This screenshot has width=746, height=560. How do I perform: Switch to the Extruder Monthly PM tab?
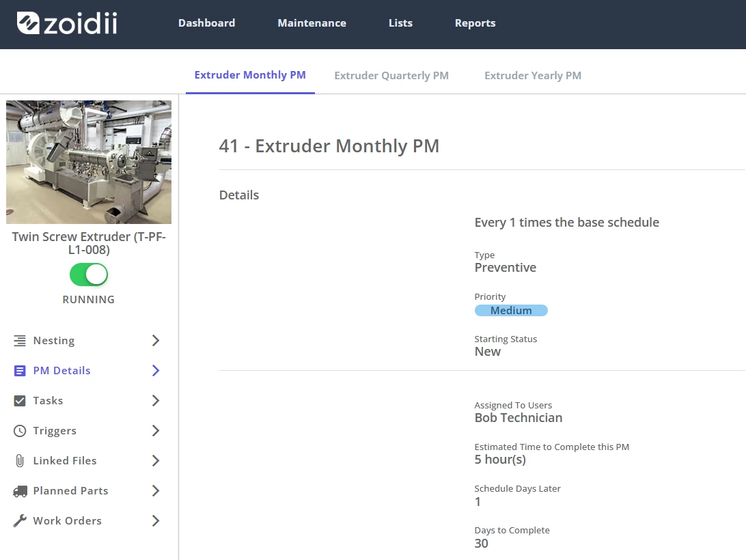pyautogui.click(x=250, y=75)
